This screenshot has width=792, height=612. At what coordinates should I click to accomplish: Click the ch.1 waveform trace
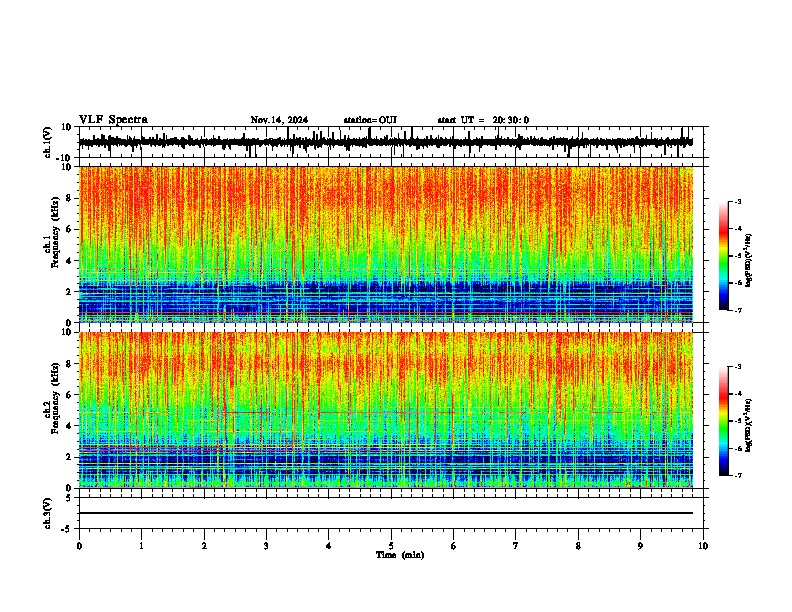pos(385,142)
